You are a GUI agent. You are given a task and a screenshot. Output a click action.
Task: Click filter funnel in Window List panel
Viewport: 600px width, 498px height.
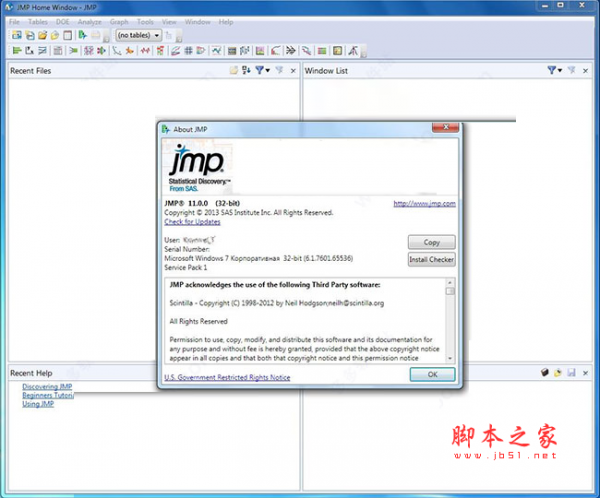[551, 70]
